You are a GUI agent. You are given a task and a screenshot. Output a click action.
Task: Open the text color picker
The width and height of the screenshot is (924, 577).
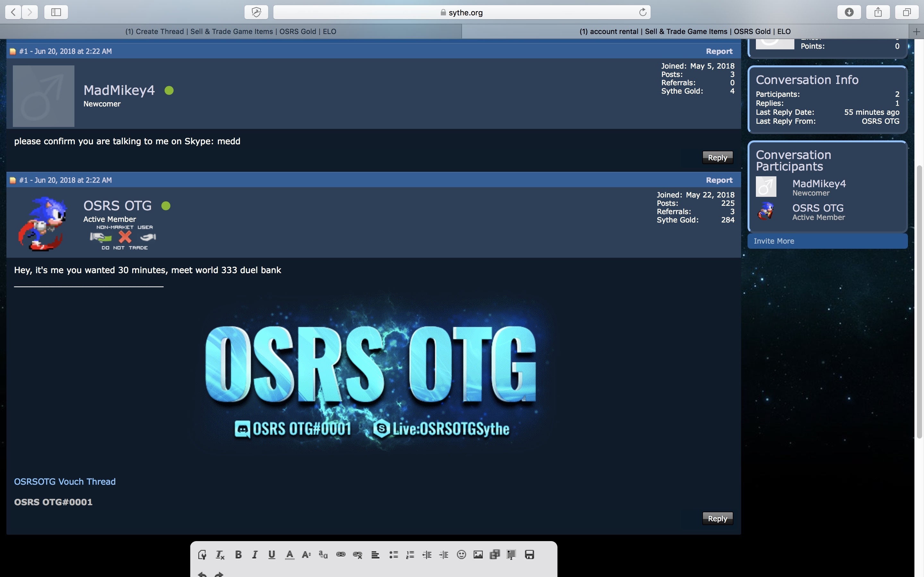pos(289,555)
